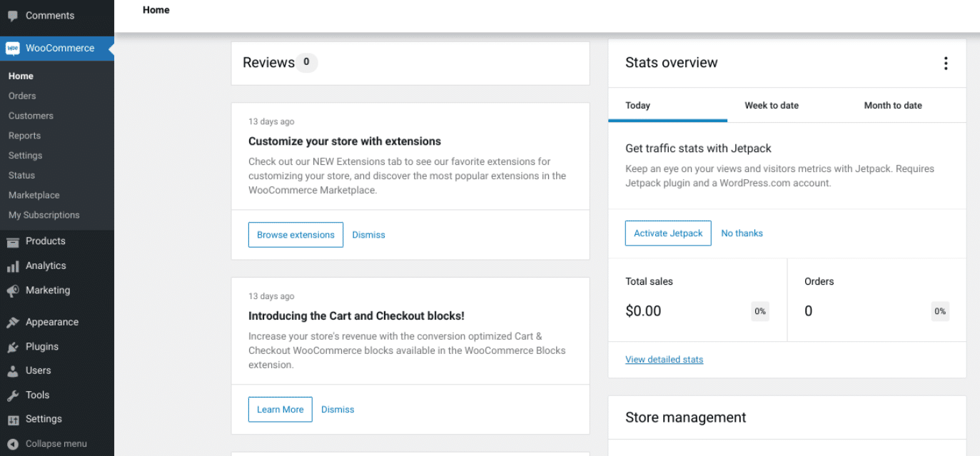
Task: Click the Comments icon in the sidebar
Action: 13,15
